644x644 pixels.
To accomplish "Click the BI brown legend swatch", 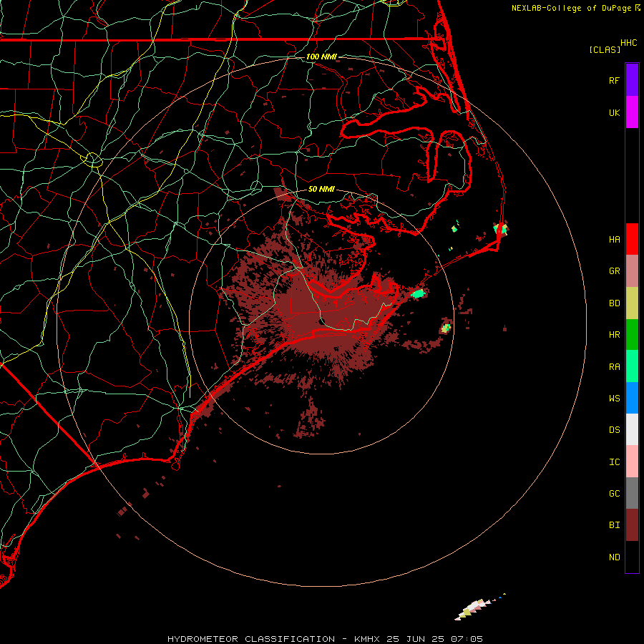I will pyautogui.click(x=632, y=525).
